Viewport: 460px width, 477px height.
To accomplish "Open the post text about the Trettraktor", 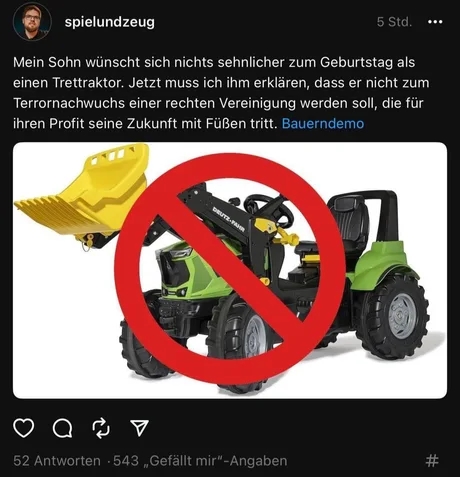I will (x=221, y=93).
